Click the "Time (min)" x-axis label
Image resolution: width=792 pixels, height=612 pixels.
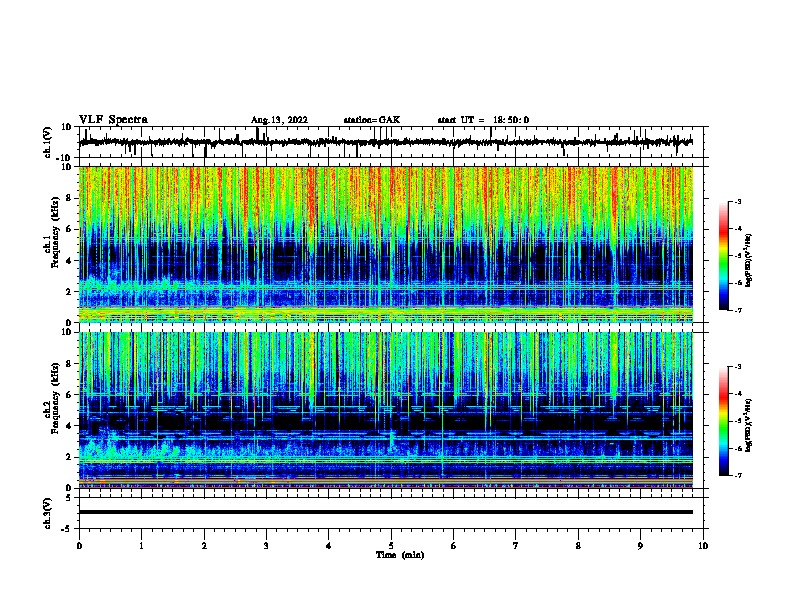pos(400,555)
